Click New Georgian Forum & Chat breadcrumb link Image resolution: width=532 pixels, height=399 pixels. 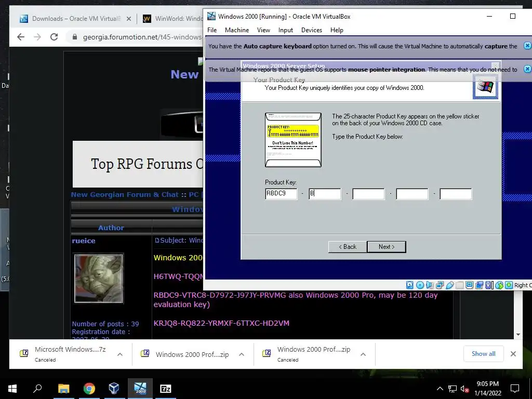pyautogui.click(x=125, y=195)
